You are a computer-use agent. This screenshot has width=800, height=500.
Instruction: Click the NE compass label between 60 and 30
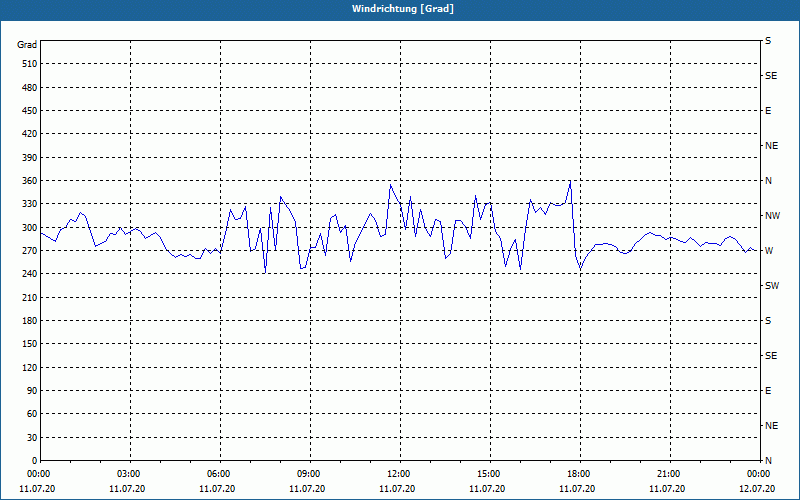(x=771, y=426)
